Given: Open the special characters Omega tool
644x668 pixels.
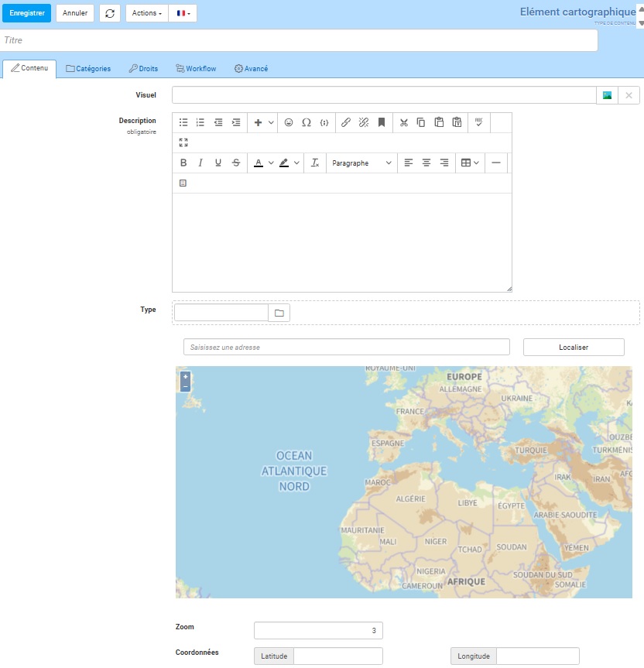Looking at the screenshot, I should [307, 122].
